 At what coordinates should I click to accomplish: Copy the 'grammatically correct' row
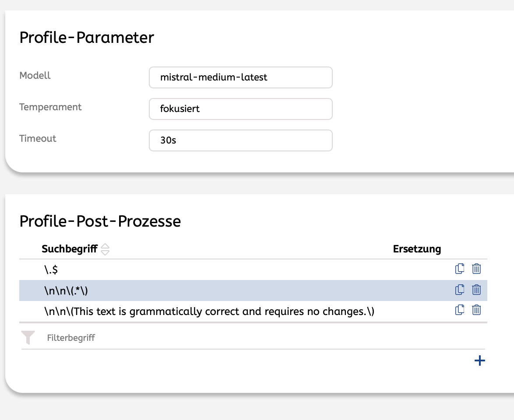tap(460, 310)
